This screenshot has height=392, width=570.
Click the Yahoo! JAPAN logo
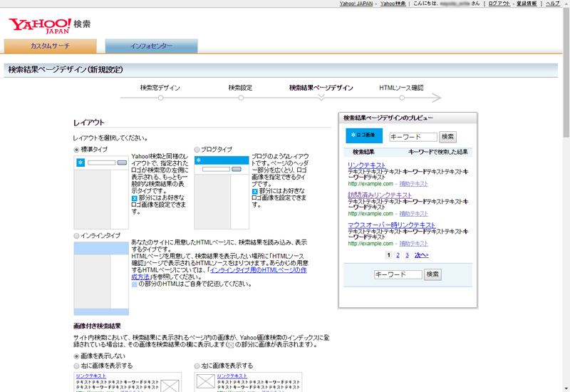pos(40,26)
